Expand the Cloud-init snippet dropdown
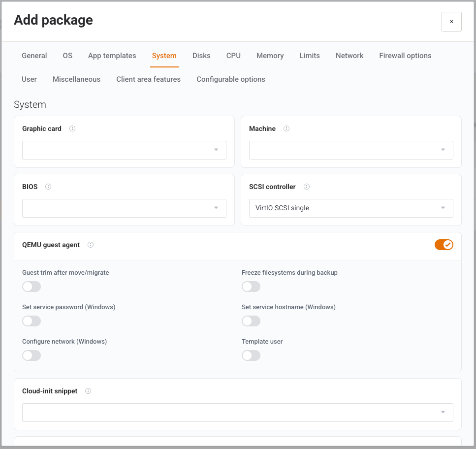Screen dimensions: 476x449 pos(237,412)
